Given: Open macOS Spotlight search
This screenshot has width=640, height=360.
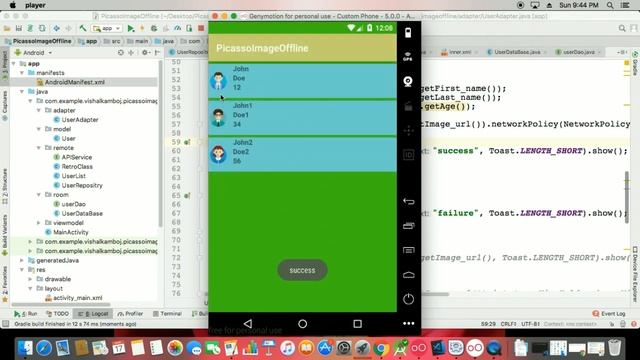Looking at the screenshot, I should coord(610,5).
